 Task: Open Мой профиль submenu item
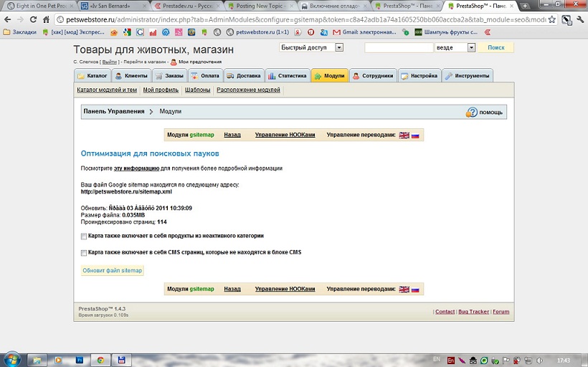(161, 90)
